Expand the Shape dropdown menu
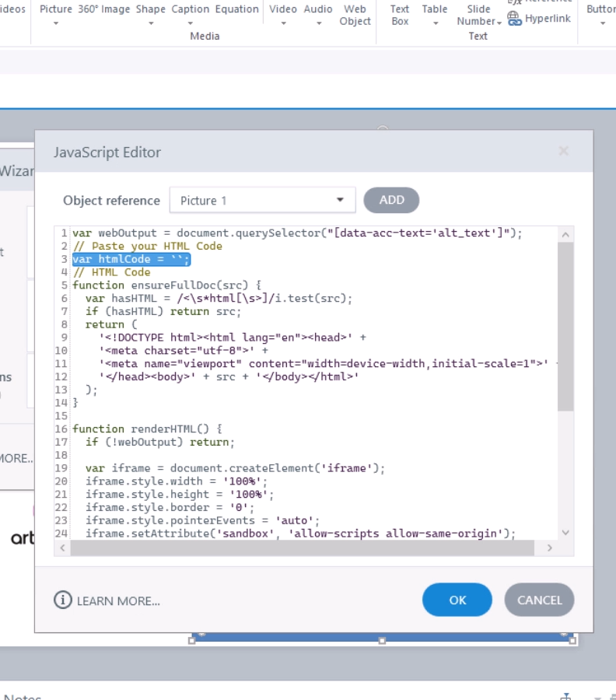This screenshot has width=616, height=700. (151, 23)
